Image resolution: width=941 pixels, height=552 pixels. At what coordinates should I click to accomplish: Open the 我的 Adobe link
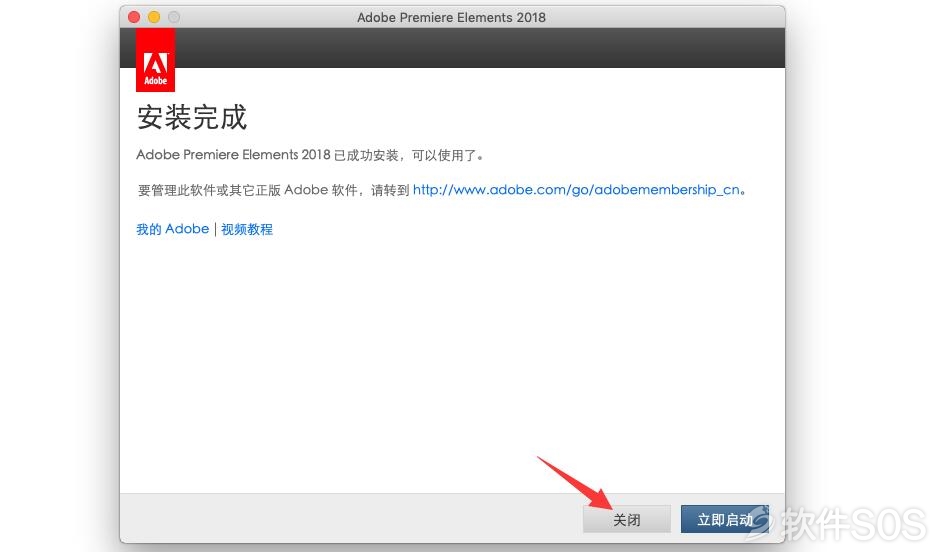(x=172, y=229)
